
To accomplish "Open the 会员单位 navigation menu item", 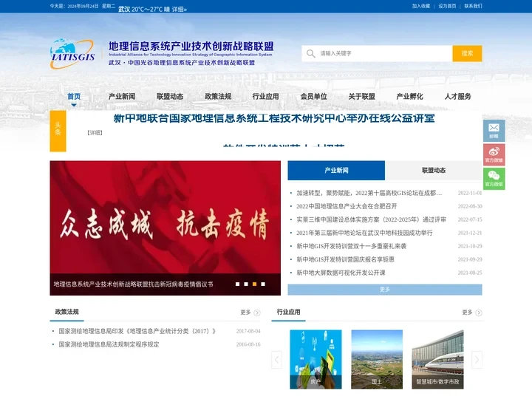I will 314,96.
